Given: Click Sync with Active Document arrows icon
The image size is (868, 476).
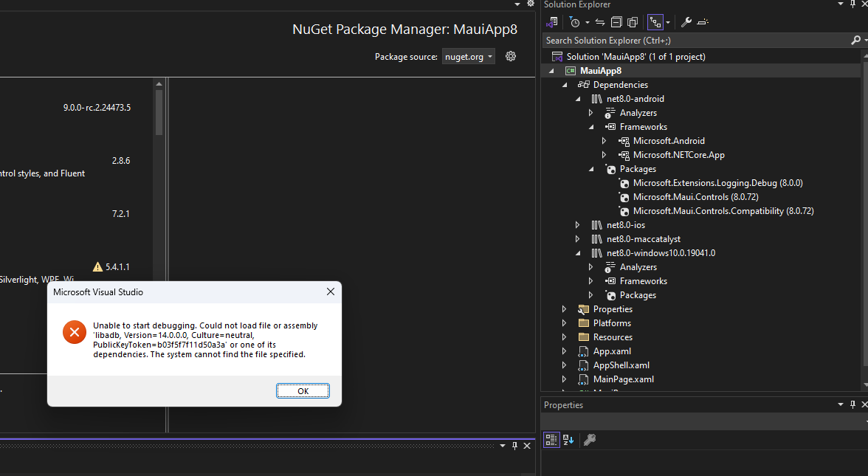Looking at the screenshot, I should tap(600, 22).
